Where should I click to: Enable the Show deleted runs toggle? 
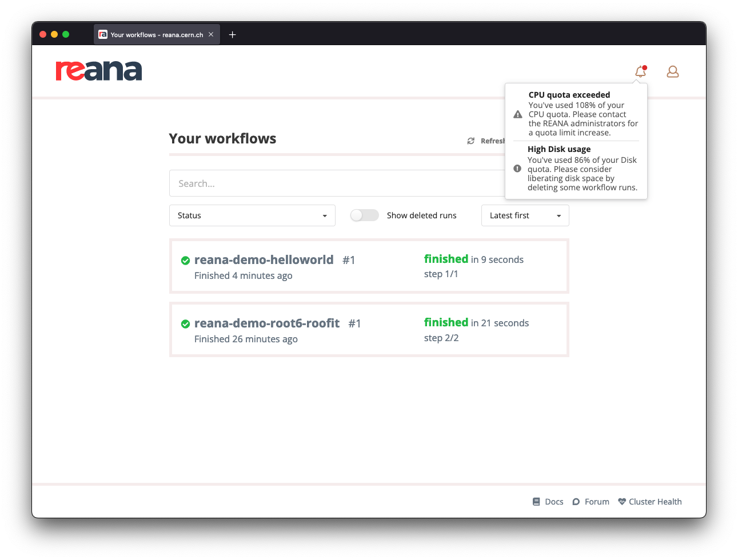(364, 215)
